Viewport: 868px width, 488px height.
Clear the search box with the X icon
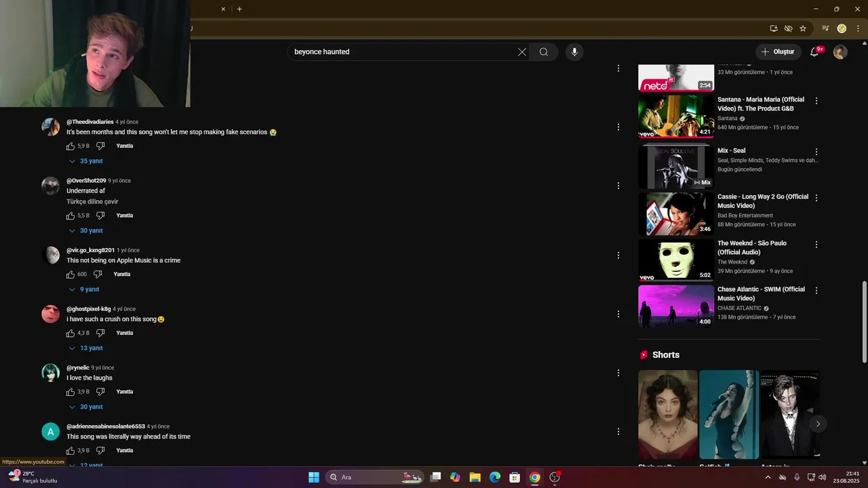click(x=522, y=52)
